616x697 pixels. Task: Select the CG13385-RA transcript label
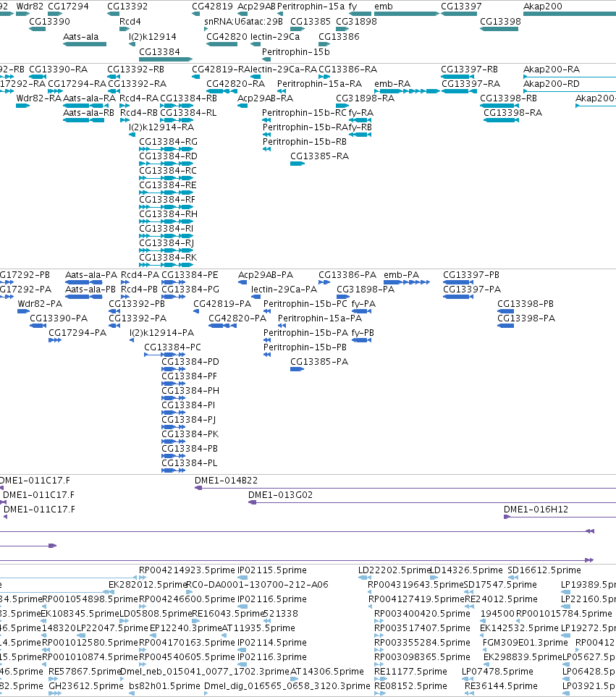(319, 156)
